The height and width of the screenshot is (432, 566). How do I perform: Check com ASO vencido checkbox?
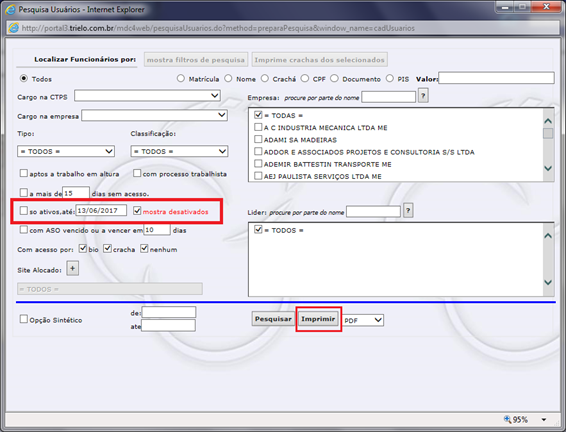23,230
